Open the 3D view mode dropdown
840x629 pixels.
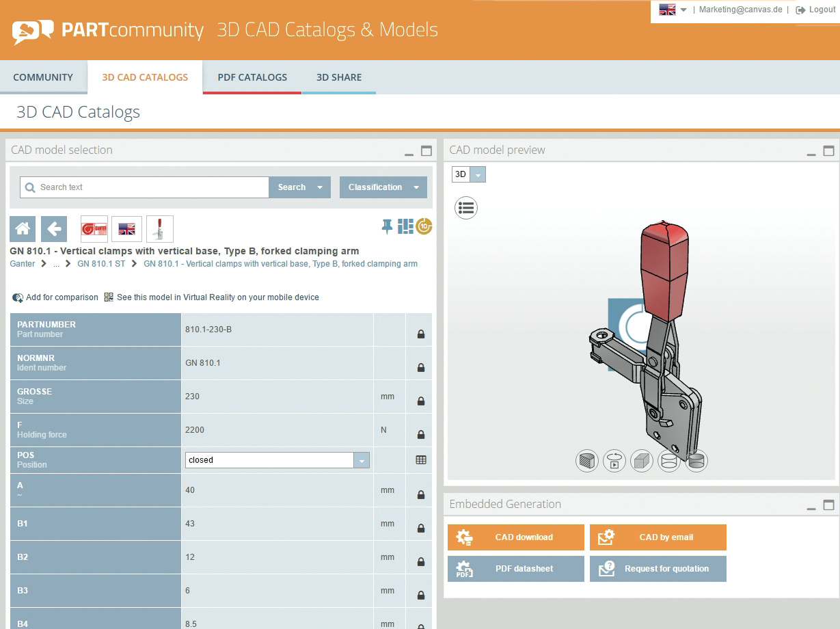coord(478,174)
